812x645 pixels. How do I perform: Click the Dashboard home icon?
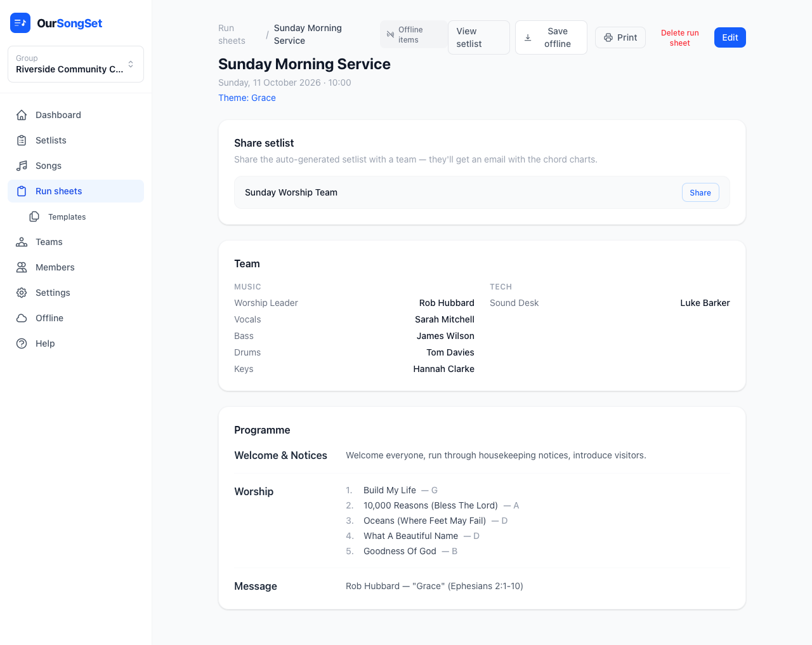click(x=22, y=115)
